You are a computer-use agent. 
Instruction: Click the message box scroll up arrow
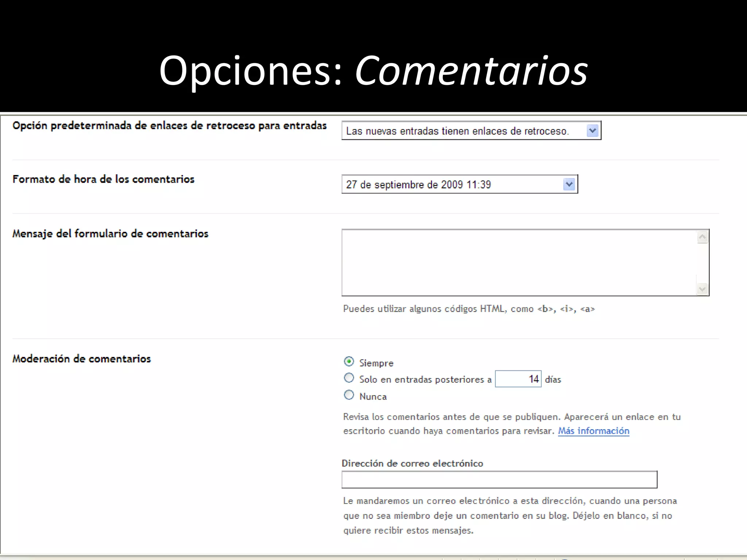pos(703,237)
